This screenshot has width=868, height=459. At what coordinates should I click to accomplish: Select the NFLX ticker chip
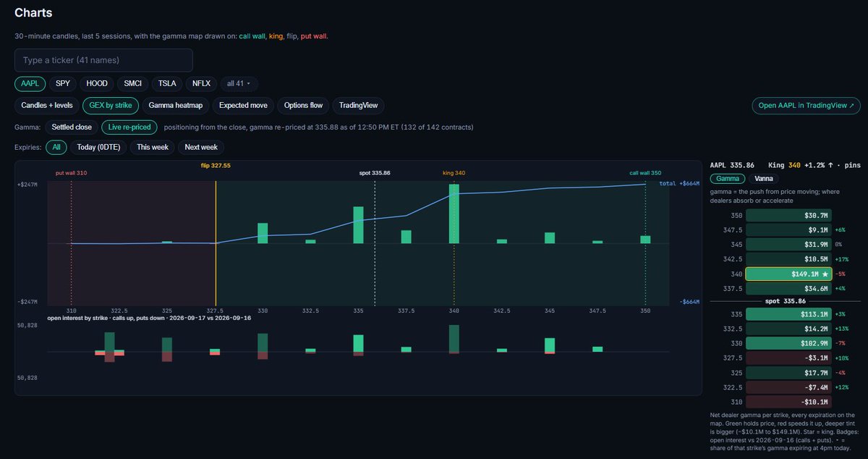201,83
